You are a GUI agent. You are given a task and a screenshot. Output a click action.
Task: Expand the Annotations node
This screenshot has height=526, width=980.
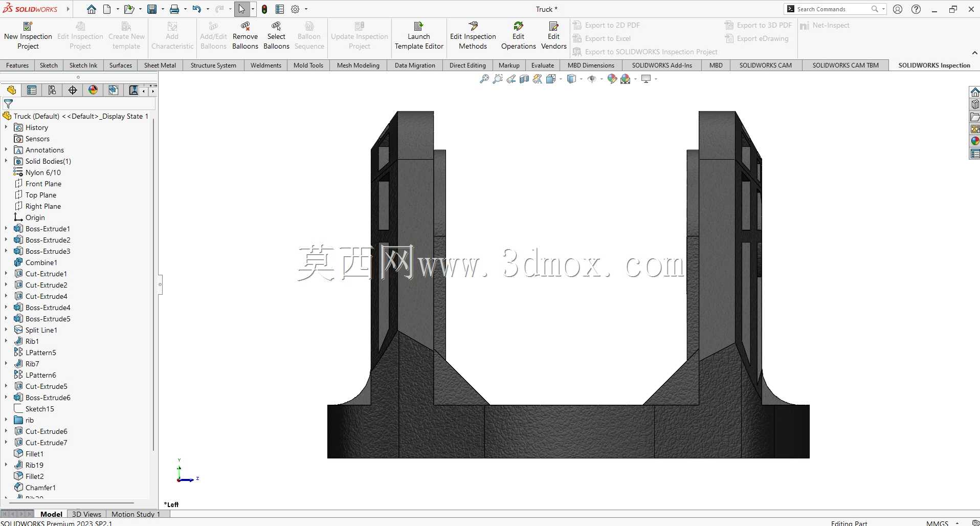point(6,150)
